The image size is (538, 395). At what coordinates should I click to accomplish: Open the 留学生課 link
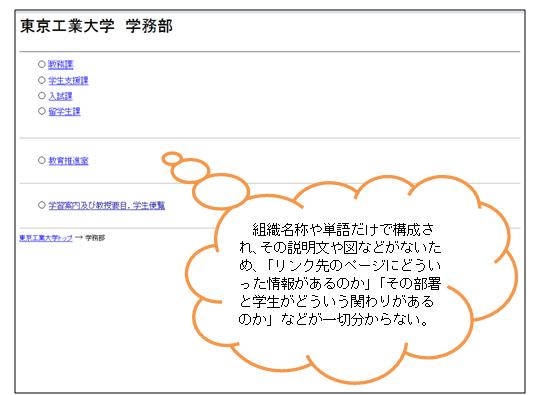(x=64, y=112)
